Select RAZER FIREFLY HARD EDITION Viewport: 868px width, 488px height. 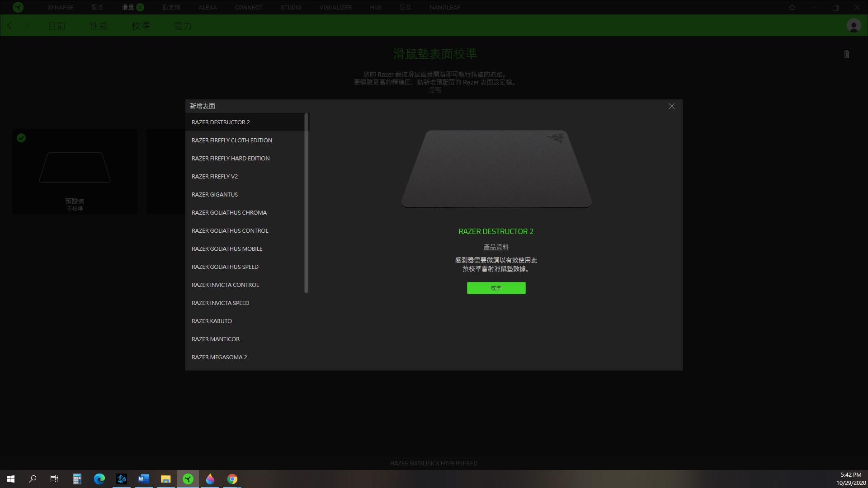[x=245, y=158]
